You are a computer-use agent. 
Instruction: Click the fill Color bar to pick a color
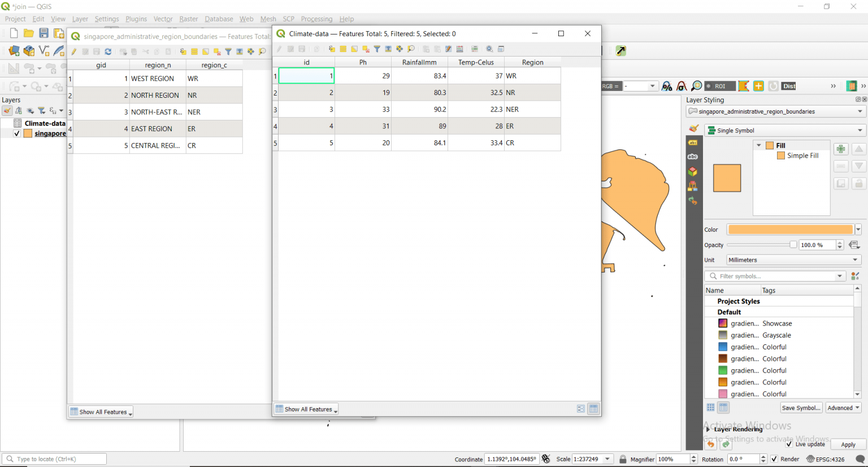[x=790, y=230]
